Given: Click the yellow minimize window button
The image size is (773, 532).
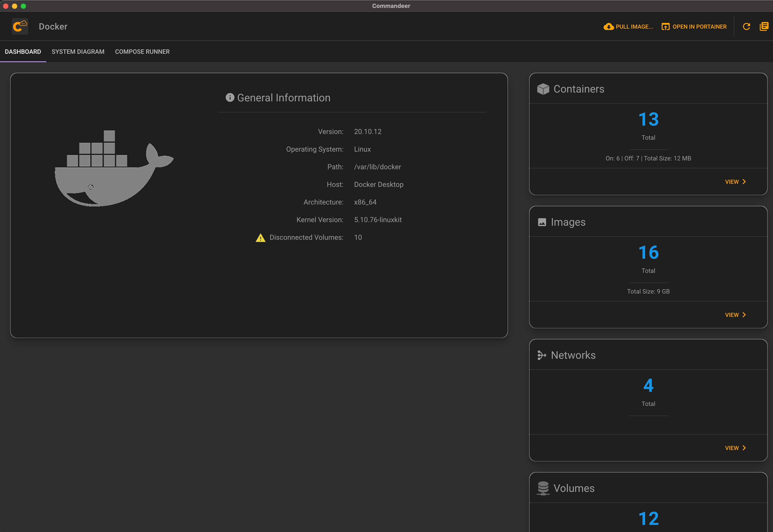Looking at the screenshot, I should pos(14,6).
